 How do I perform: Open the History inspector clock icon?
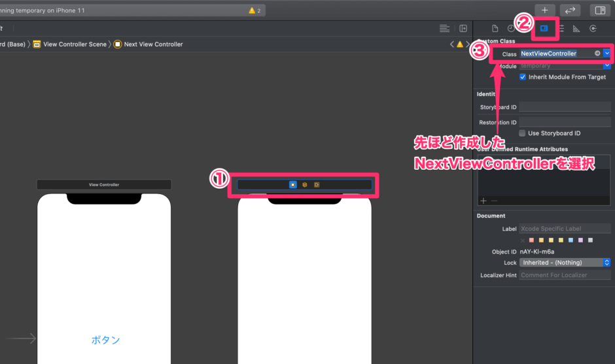(x=511, y=29)
